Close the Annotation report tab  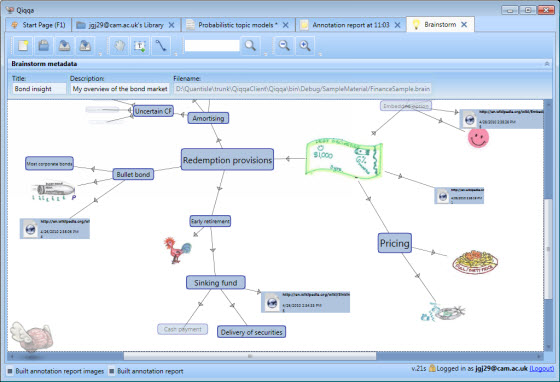click(397, 25)
